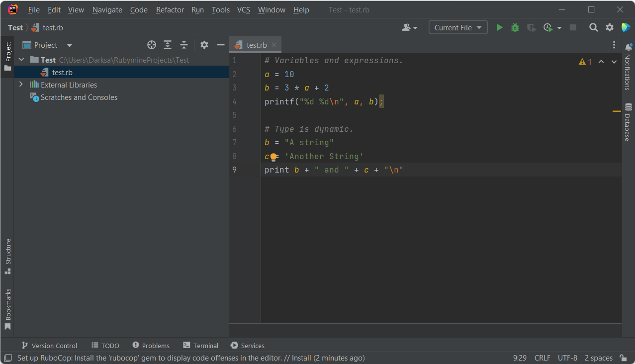Start debugging with the Debug bug icon

point(515,28)
